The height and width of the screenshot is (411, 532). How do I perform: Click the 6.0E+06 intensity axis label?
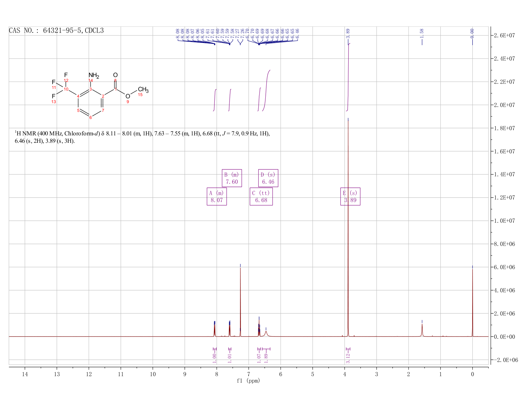pyautogui.click(x=504, y=267)
